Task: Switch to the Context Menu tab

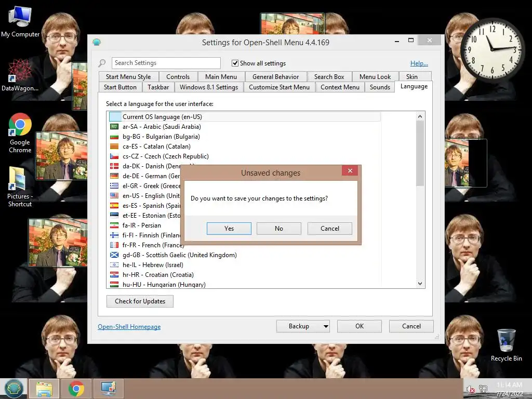Action: pyautogui.click(x=340, y=87)
